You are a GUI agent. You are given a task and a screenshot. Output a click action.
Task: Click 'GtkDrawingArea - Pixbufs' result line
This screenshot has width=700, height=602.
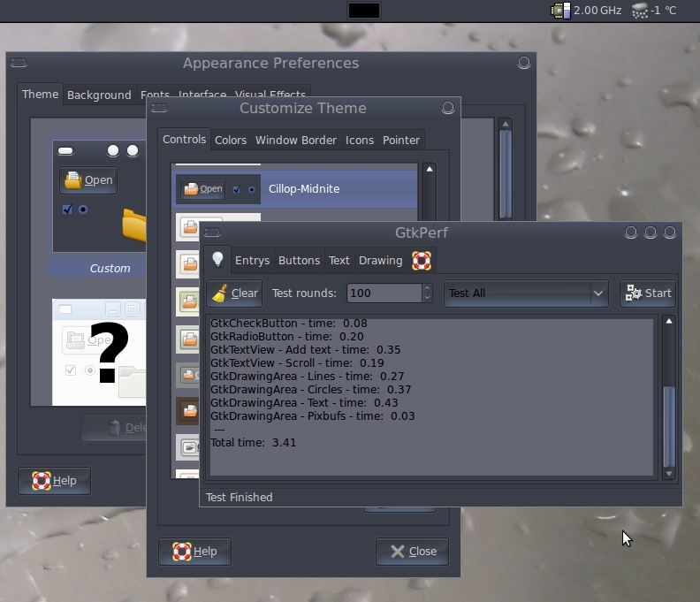tap(313, 416)
